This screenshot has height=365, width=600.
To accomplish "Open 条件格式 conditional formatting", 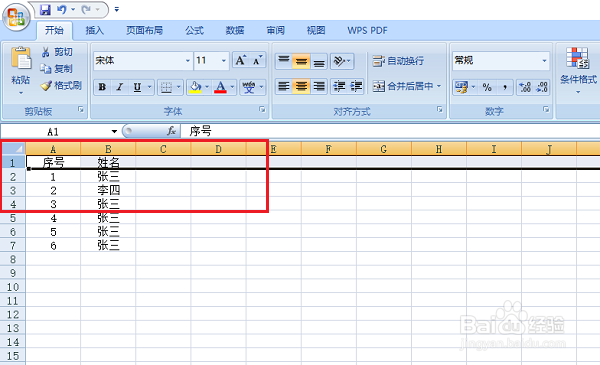I will pyautogui.click(x=578, y=71).
